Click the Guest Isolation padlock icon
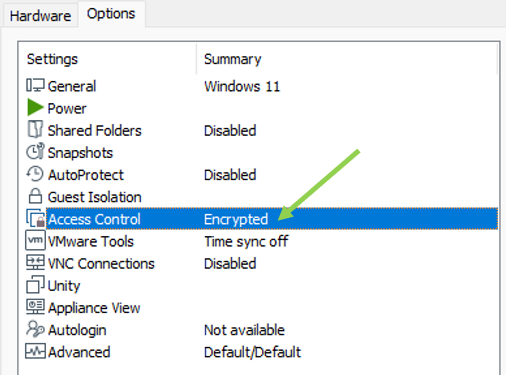Viewport: 506px width, 375px height. click(35, 196)
